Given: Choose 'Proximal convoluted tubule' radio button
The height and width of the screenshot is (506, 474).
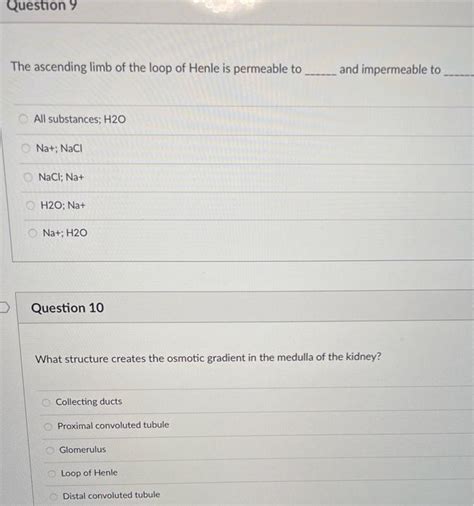Looking at the screenshot, I should pos(48,426).
